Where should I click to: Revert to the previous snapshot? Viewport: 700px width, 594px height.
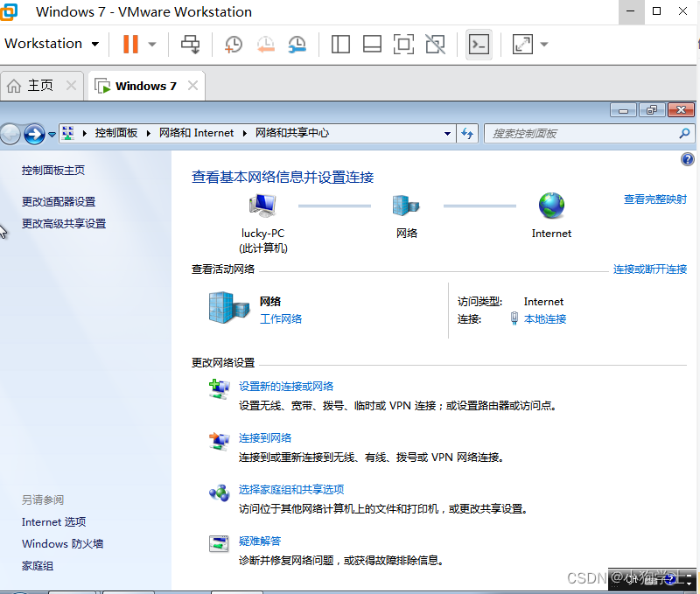coord(266,45)
